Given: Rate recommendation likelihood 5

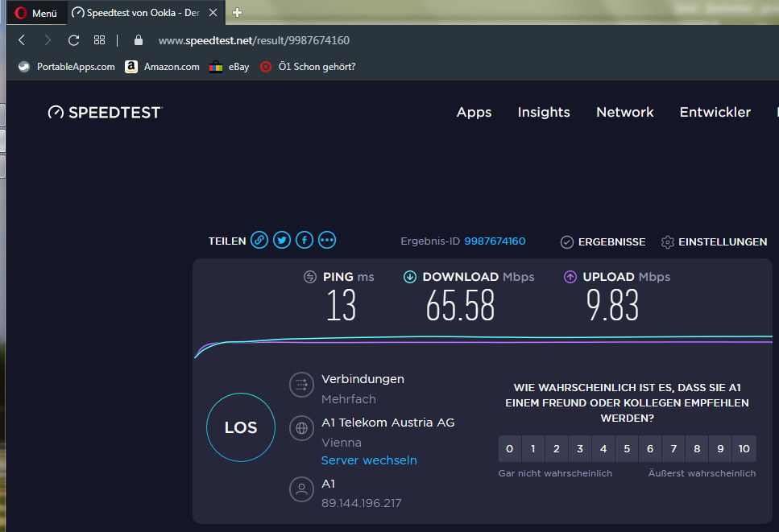Looking at the screenshot, I should click(x=627, y=448).
